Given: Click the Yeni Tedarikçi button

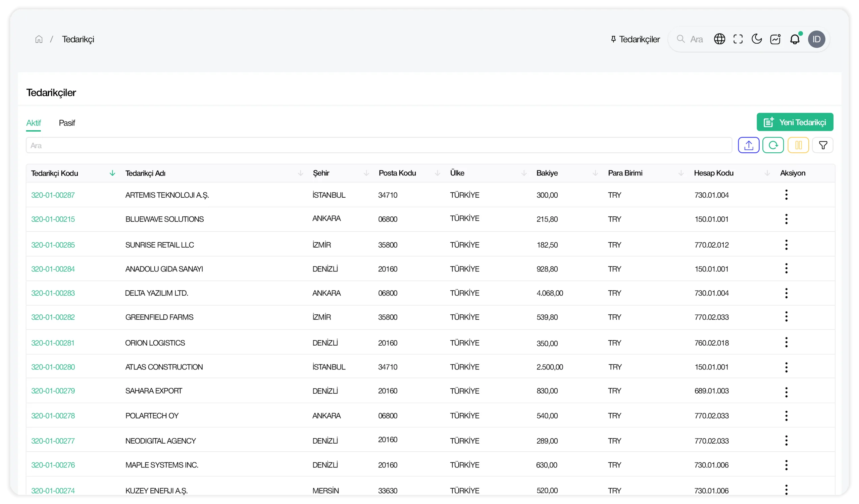Looking at the screenshot, I should click(x=795, y=122).
